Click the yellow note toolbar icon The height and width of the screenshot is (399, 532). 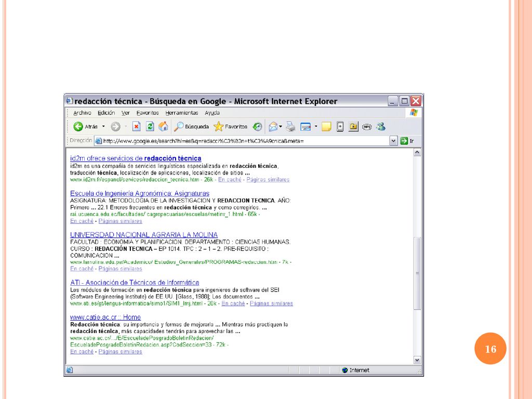(326, 127)
